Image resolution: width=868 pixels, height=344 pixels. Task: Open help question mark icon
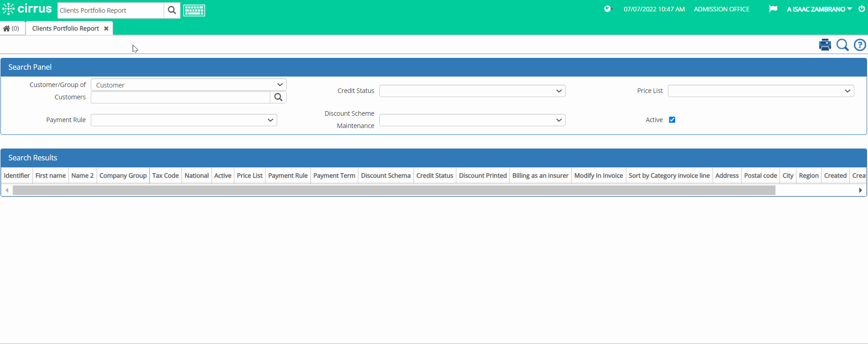[x=860, y=45]
